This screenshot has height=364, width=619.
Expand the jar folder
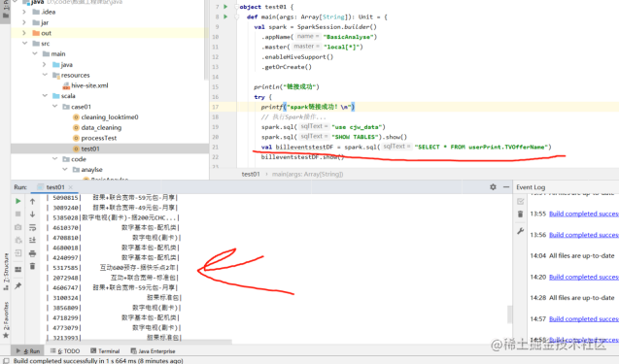click(24, 22)
